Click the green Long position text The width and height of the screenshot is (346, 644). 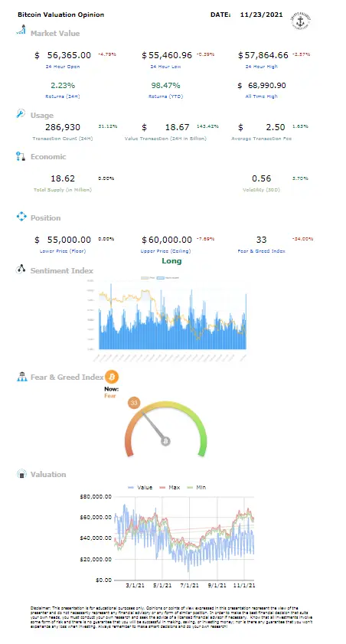(171, 261)
